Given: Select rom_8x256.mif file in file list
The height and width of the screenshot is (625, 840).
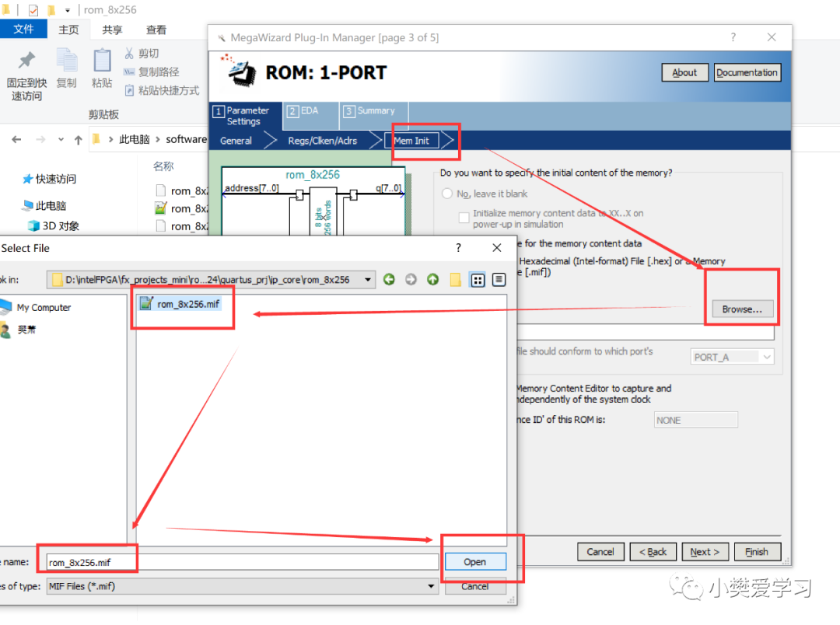Looking at the screenshot, I should coord(180,304).
